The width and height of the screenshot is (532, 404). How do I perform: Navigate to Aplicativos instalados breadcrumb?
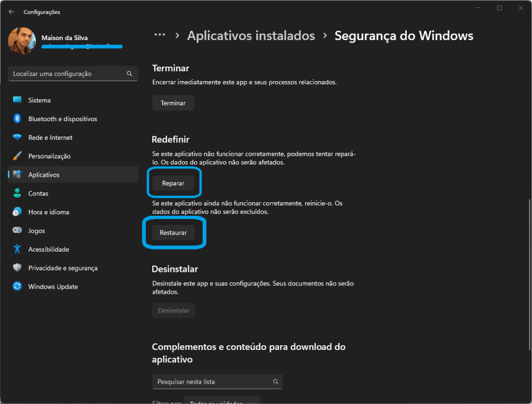(251, 36)
